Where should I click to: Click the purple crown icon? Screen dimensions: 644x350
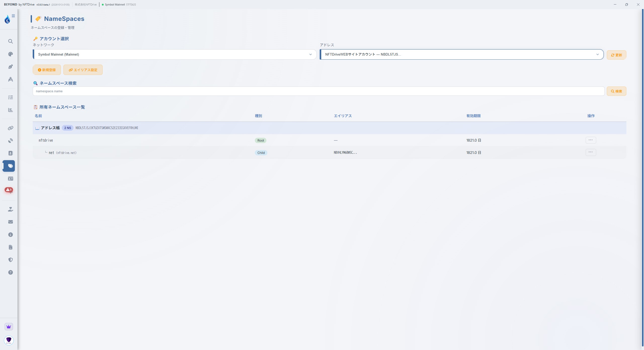tap(9, 327)
